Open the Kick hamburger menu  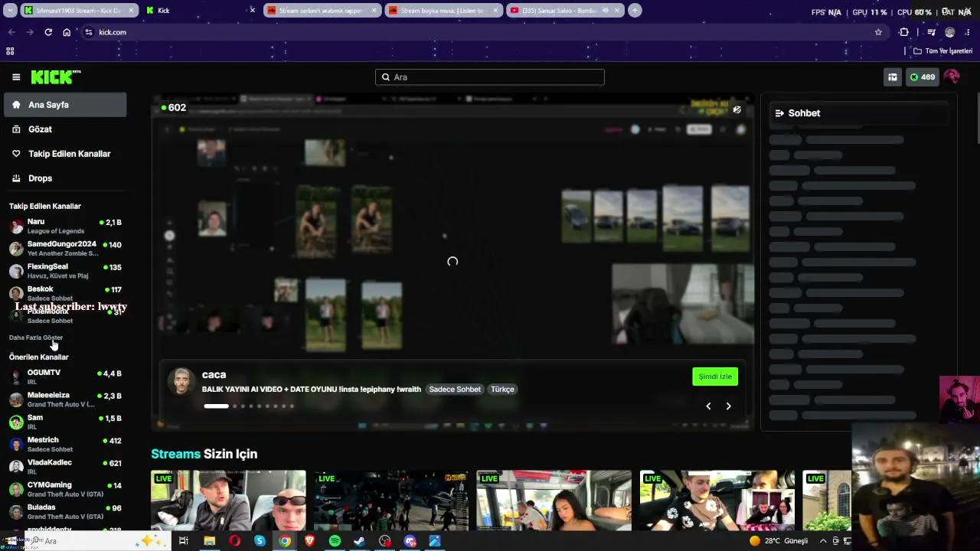(x=16, y=77)
